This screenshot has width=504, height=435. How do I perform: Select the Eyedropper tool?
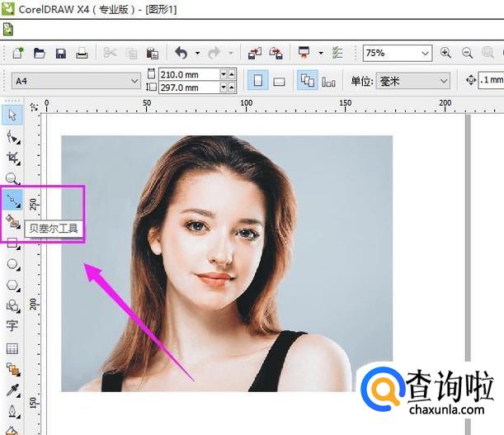12,390
